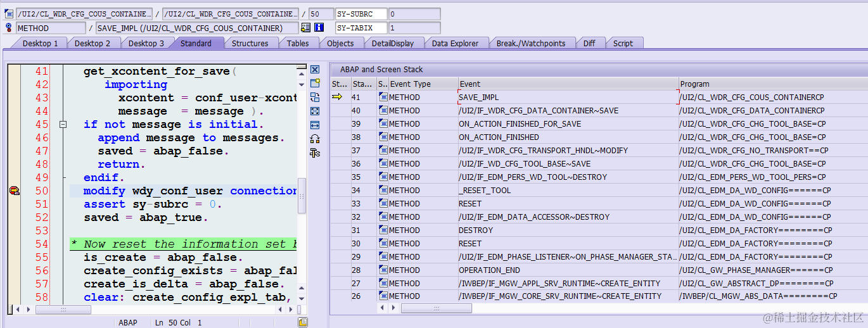Viewport: 868px width, 328px height.
Task: Open the Tables tab
Action: click(297, 43)
